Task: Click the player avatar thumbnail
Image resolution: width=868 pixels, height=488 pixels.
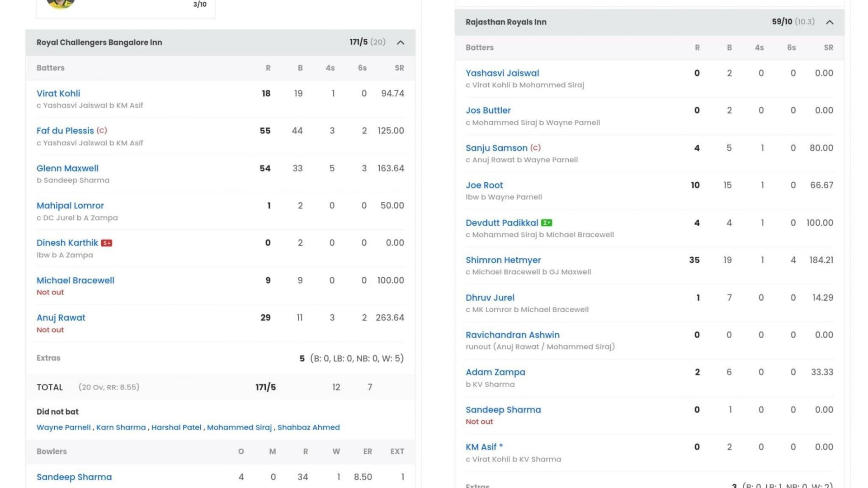Action: pyautogui.click(x=61, y=4)
